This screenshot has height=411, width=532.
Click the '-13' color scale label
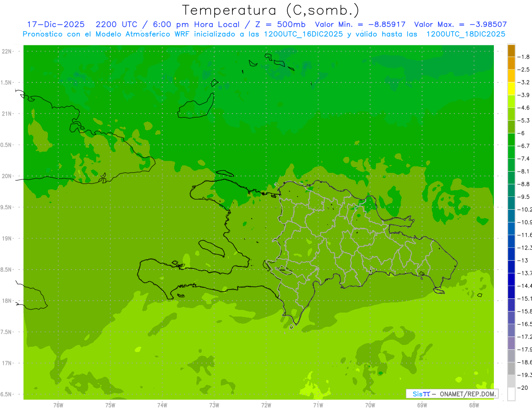(x=523, y=260)
